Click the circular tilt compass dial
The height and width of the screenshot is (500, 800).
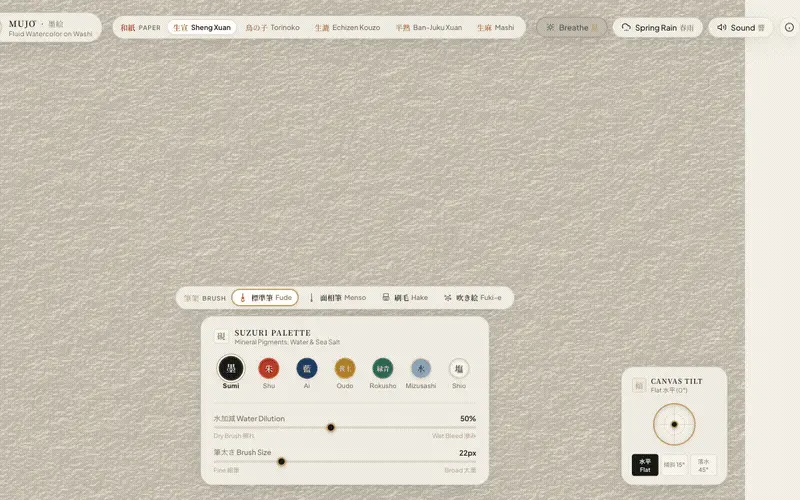(x=674, y=424)
